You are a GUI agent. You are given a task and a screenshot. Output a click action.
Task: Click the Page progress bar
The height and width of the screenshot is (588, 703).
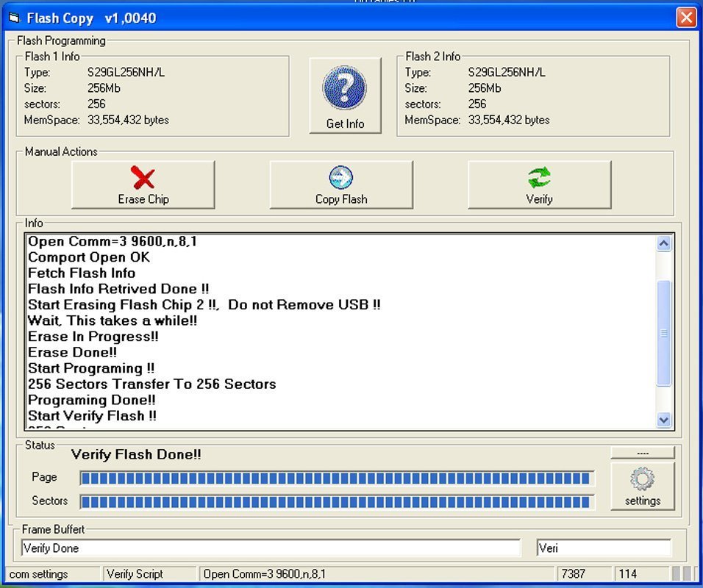[x=336, y=478]
